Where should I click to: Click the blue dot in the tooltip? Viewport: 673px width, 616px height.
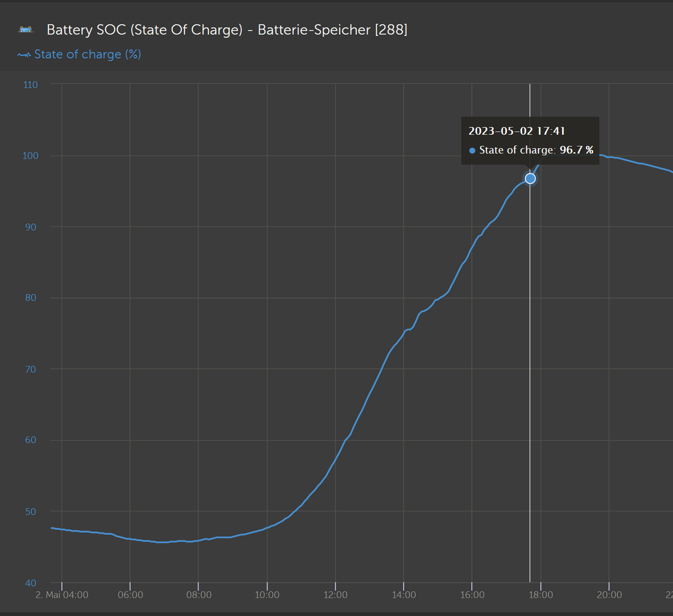pos(472,151)
